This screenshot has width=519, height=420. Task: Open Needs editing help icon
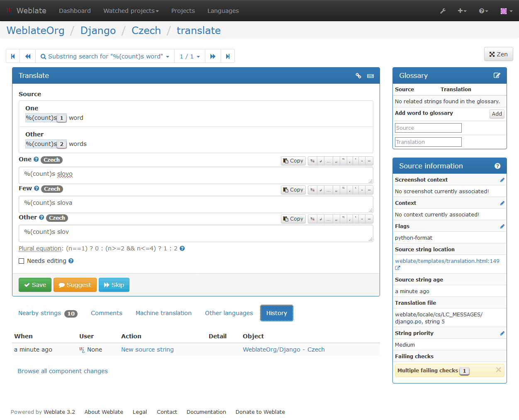tap(71, 261)
